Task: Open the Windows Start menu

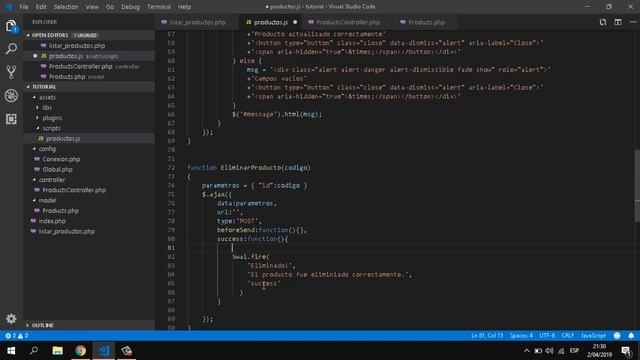Action: coord(11,351)
